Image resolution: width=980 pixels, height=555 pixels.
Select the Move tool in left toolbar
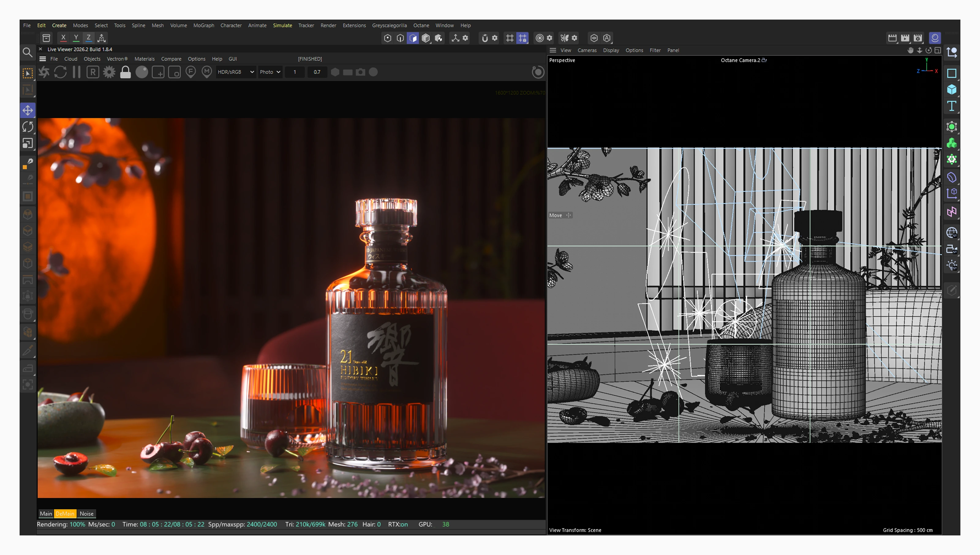28,110
